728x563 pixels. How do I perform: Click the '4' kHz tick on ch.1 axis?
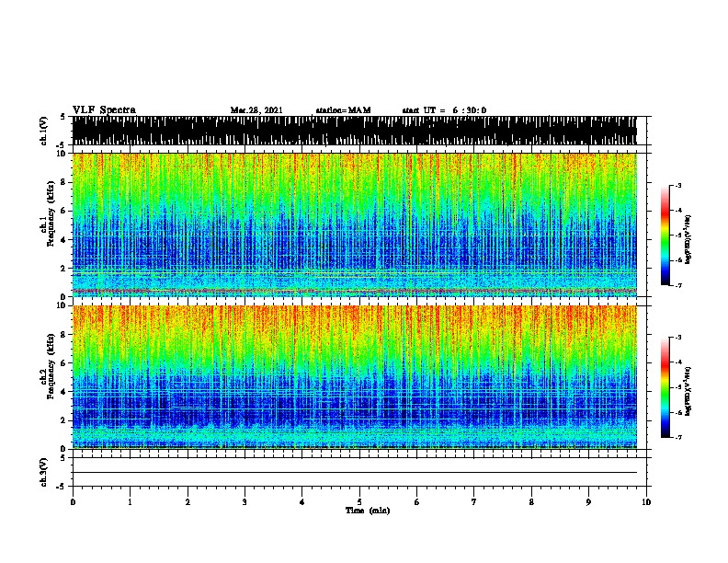click(64, 240)
